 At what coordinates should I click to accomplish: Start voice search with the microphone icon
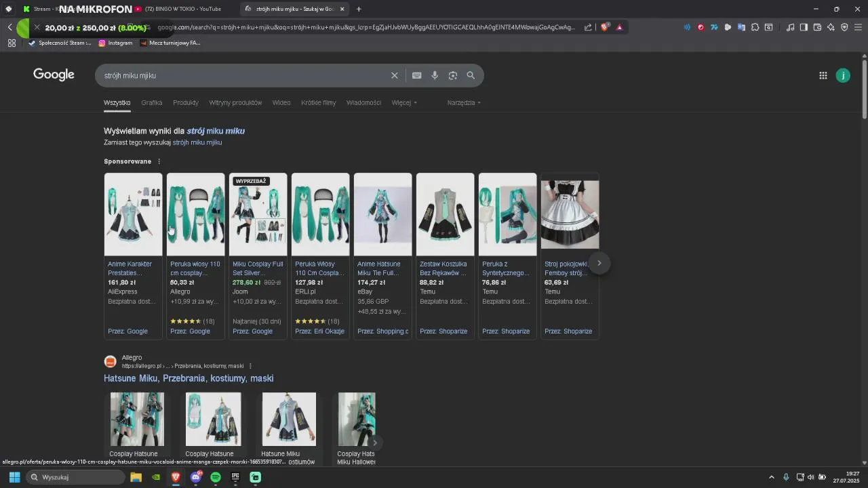(435, 75)
